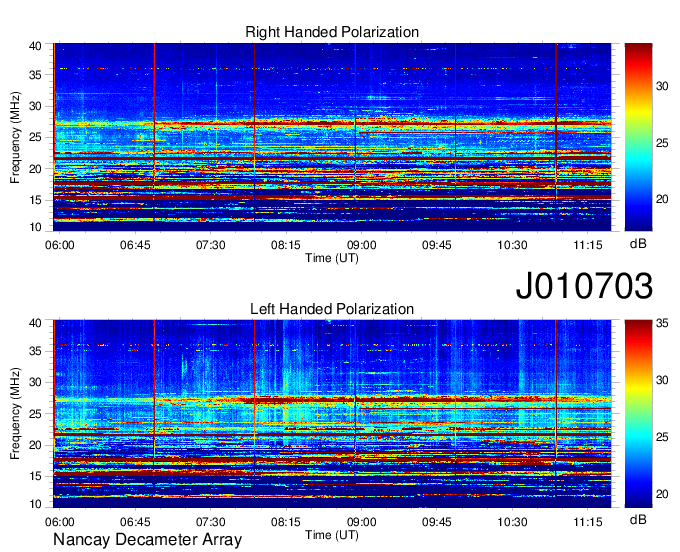Click the "Nancay Decameter Array" caption
This screenshot has height=552, width=680.
[x=147, y=540]
